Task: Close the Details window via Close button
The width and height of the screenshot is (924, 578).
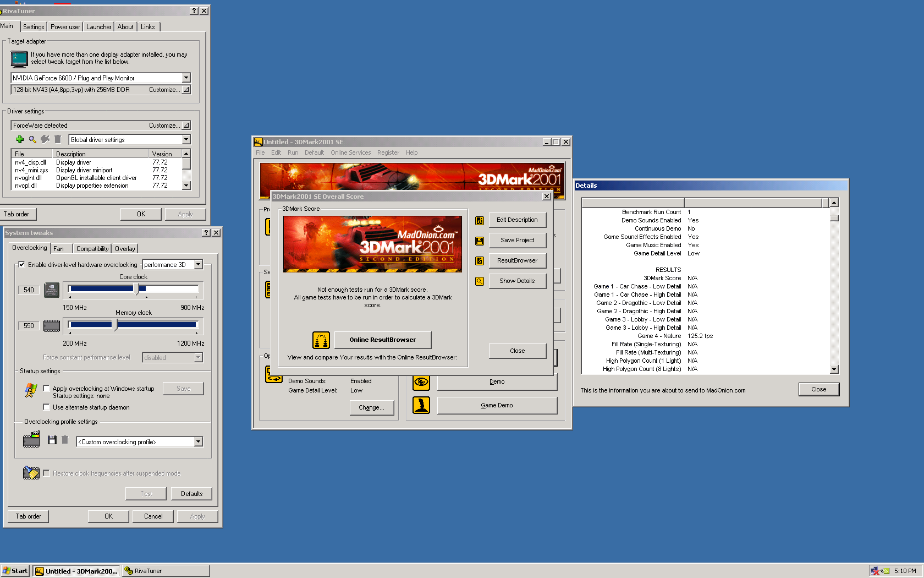Action: click(x=819, y=389)
